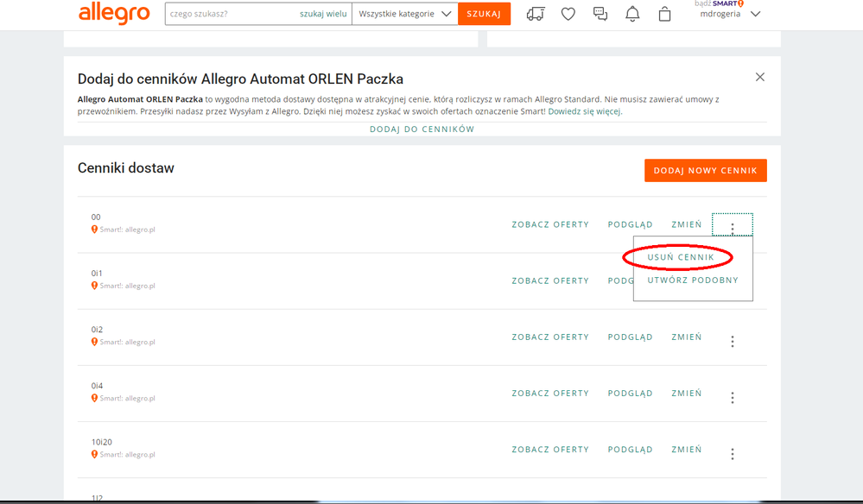Click PODGLĄD for cennik 0i4

point(630,394)
